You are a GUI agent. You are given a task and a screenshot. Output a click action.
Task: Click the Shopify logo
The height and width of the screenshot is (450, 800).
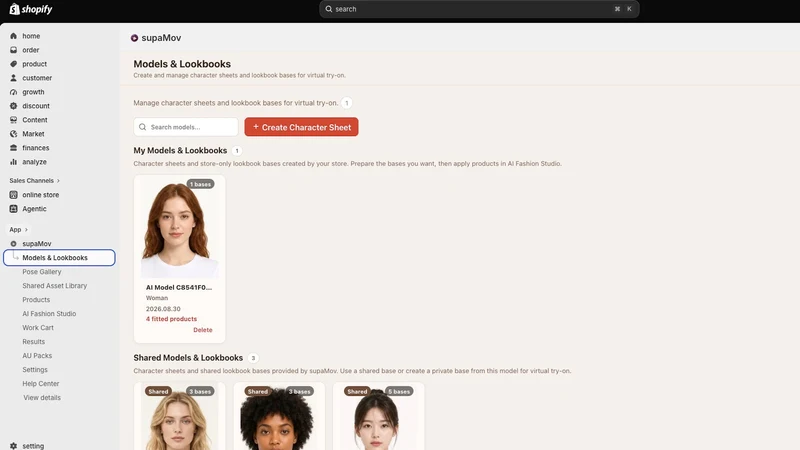coord(31,9)
